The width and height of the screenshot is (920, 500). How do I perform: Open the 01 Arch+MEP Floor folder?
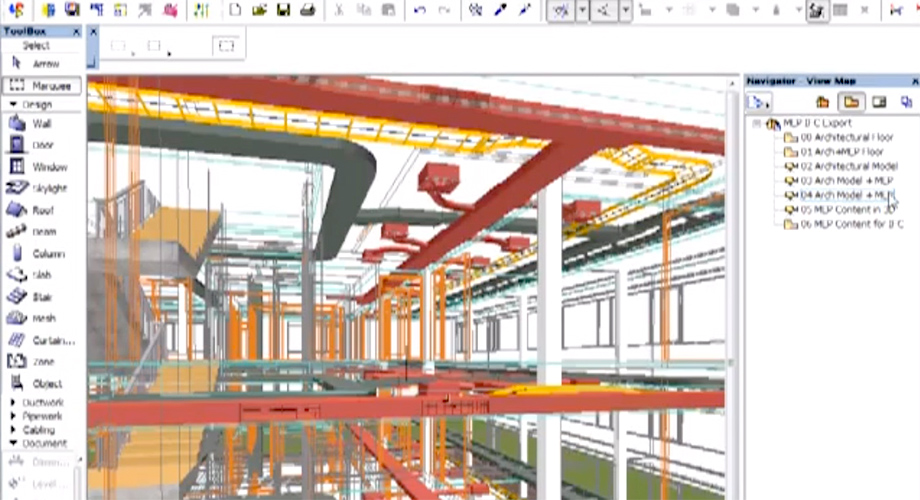tap(834, 152)
